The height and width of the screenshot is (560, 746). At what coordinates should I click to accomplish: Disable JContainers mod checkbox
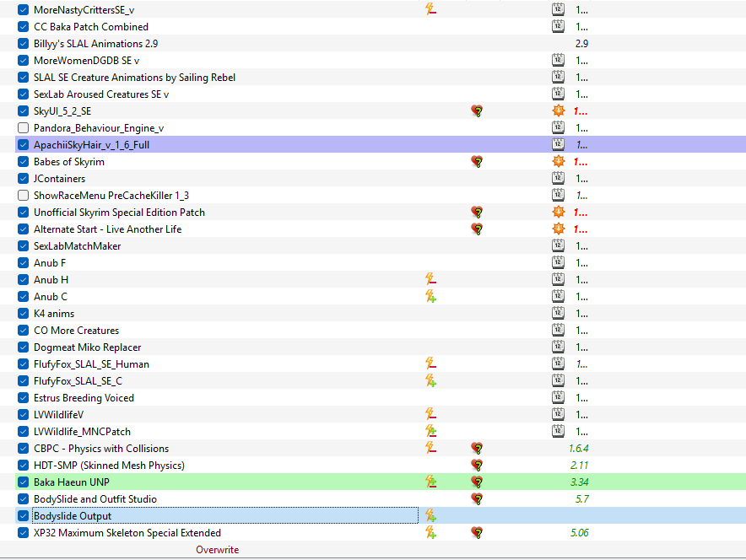pos(23,179)
